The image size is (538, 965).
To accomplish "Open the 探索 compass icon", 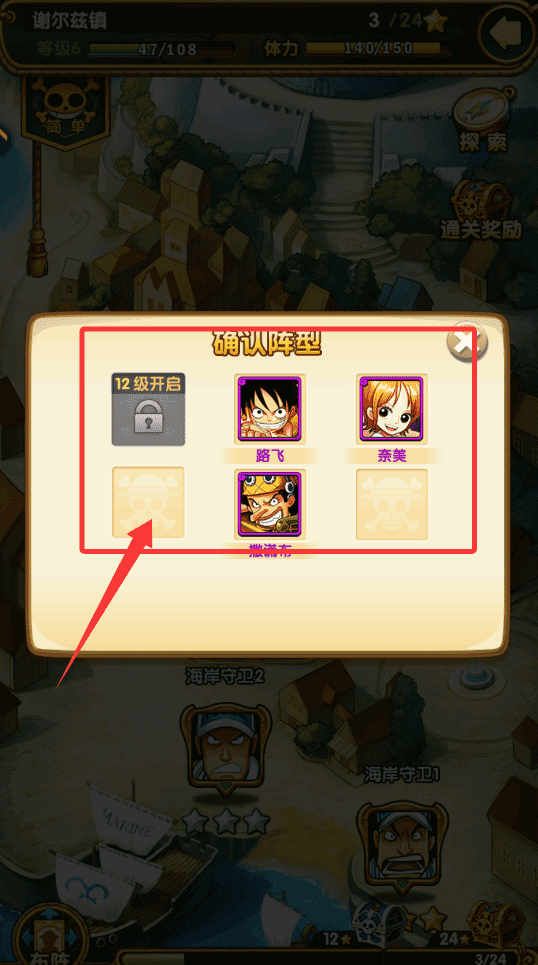I will [x=483, y=120].
